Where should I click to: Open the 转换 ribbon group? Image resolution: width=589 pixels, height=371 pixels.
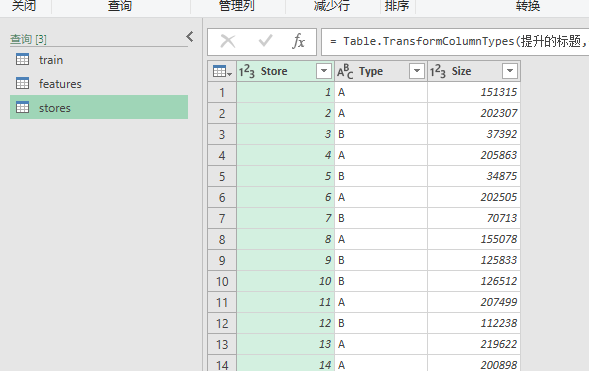point(528,6)
